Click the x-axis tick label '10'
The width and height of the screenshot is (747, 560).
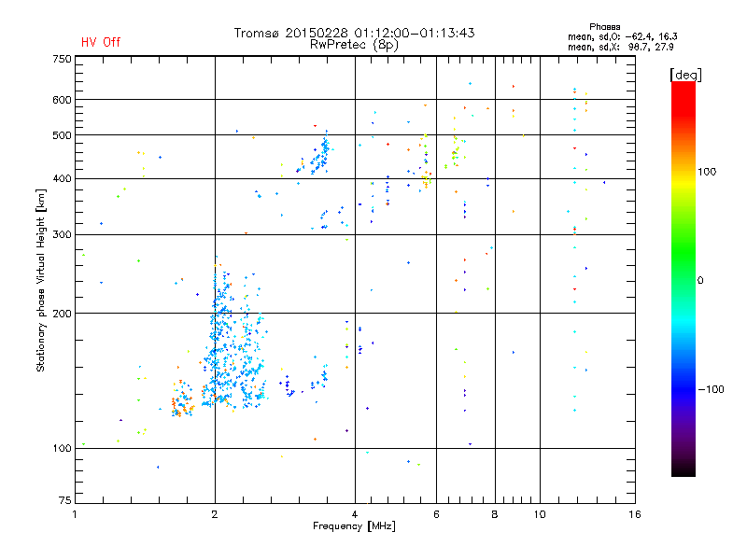tap(540, 514)
